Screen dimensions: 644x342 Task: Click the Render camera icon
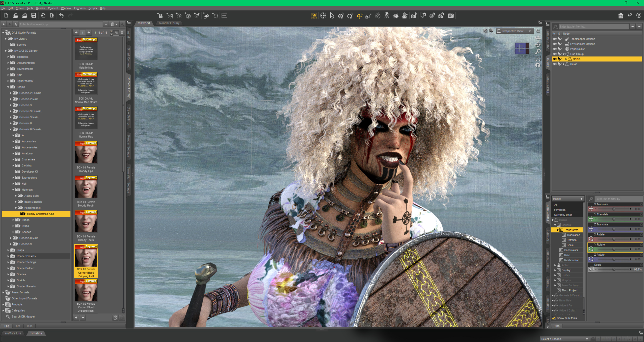pyautogui.click(x=451, y=16)
